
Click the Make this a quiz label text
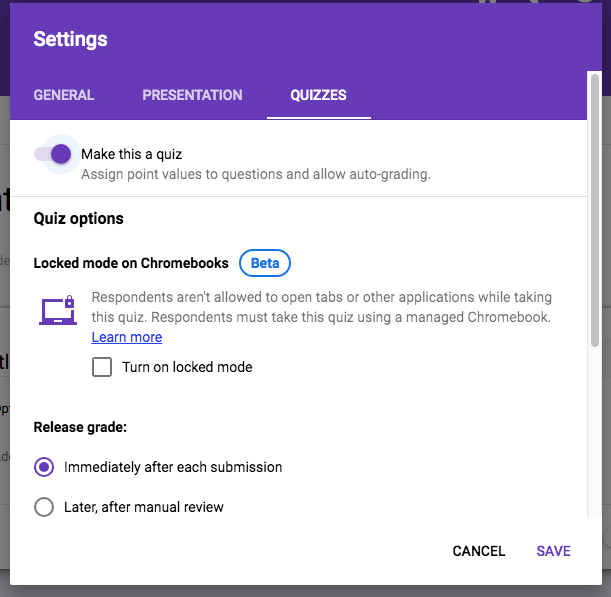click(131, 154)
